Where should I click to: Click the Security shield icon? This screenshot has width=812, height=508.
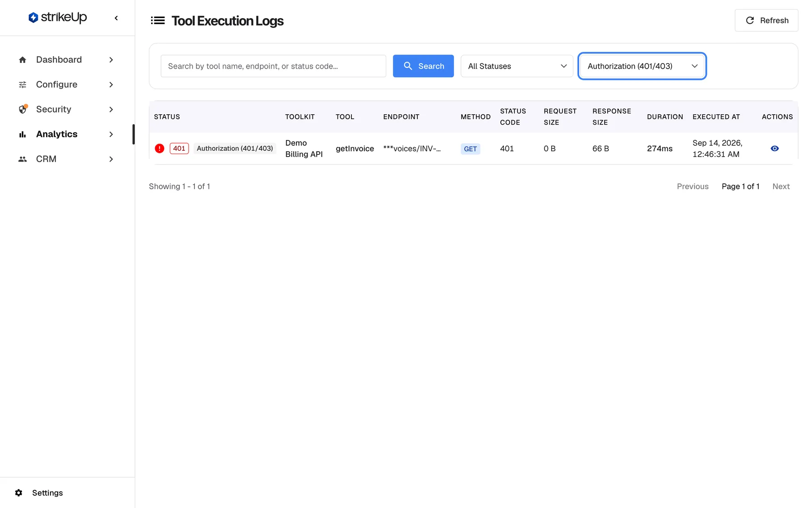coord(23,109)
